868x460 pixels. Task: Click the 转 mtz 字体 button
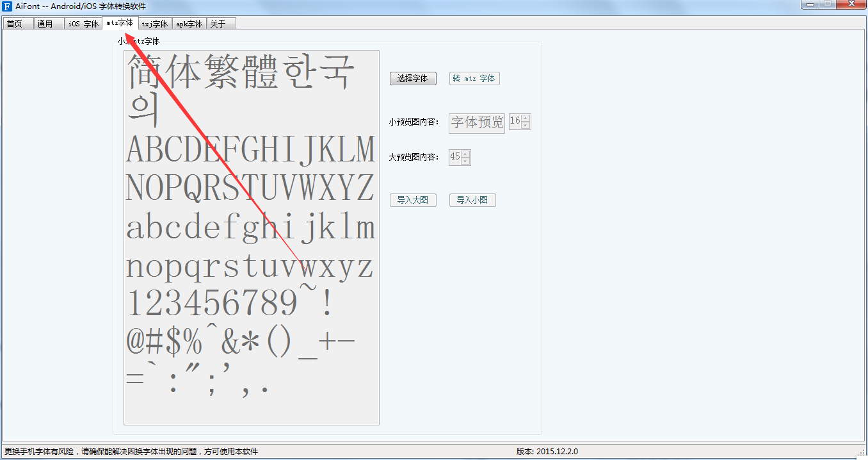tap(474, 79)
